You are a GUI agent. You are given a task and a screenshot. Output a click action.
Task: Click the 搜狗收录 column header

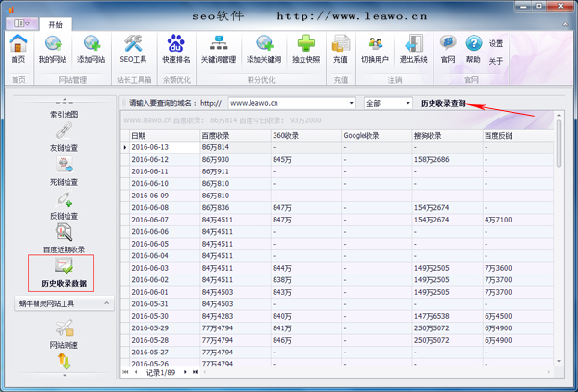(x=447, y=136)
